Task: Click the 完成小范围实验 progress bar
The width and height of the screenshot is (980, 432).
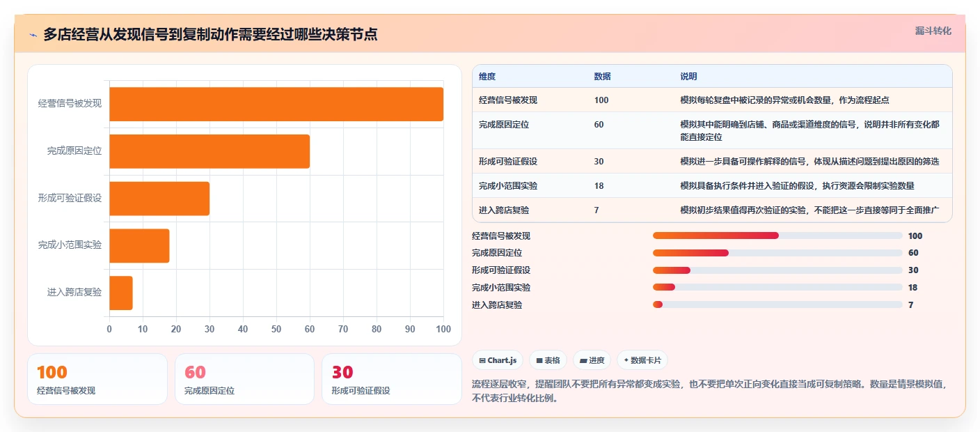Action: pos(777,287)
